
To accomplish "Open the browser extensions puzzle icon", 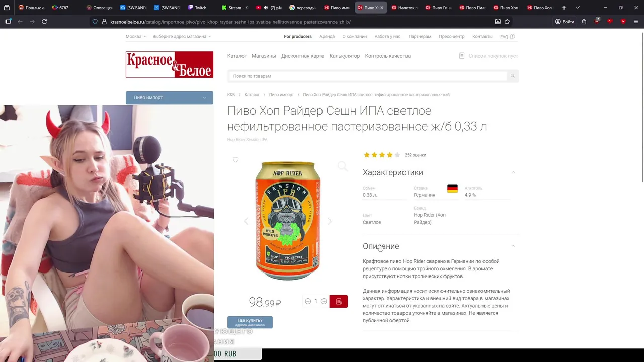I will click(584, 22).
